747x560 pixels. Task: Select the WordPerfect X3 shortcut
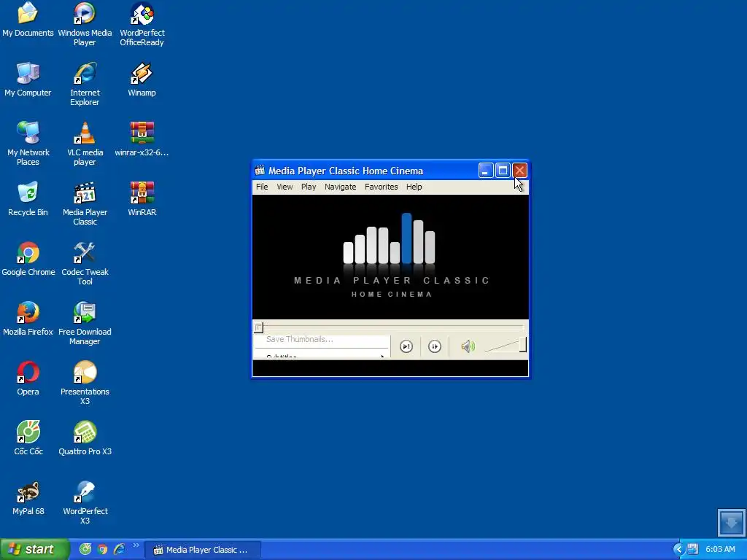(x=85, y=502)
